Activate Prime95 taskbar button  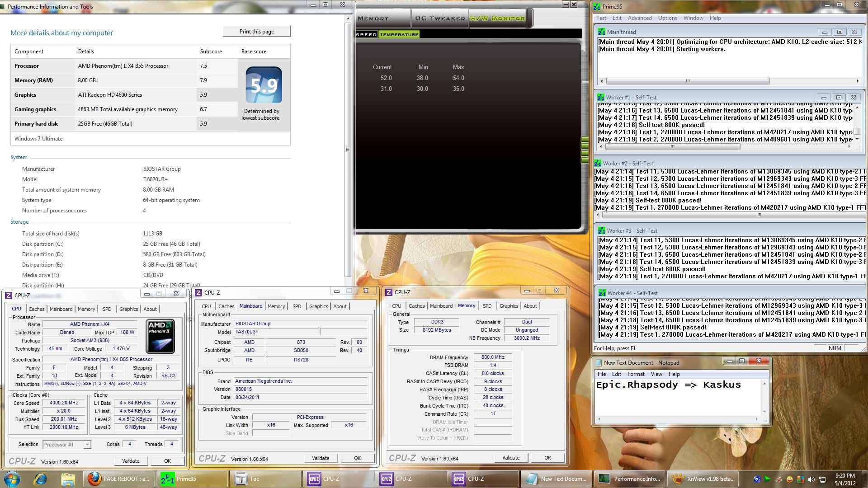click(x=192, y=479)
